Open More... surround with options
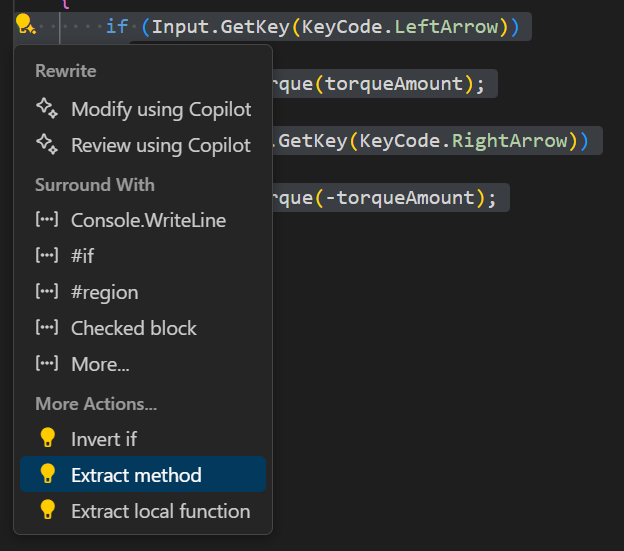Viewport: 624px width, 551px height. pyautogui.click(x=100, y=364)
